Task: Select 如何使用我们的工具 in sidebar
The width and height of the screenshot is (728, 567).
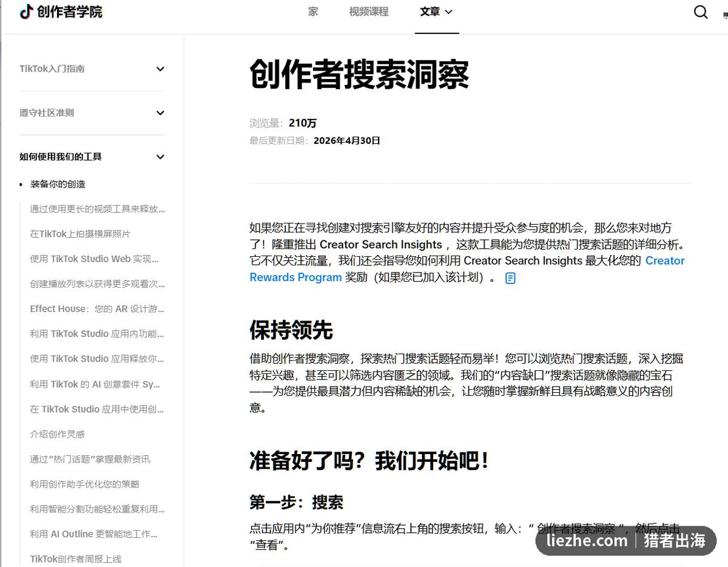Action: 61,157
